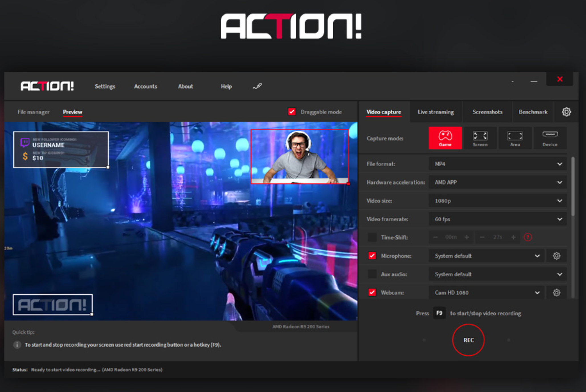Select the webcam overlay in preview
This screenshot has width=586, height=392.
click(300, 157)
